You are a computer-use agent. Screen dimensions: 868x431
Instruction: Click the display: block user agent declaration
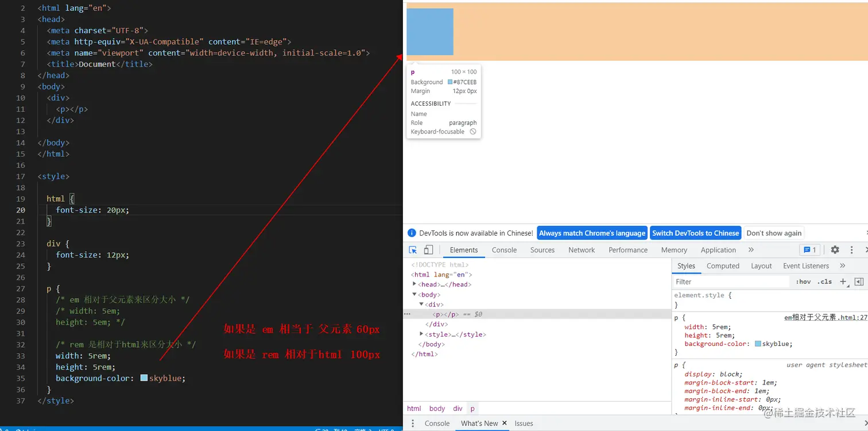click(714, 374)
